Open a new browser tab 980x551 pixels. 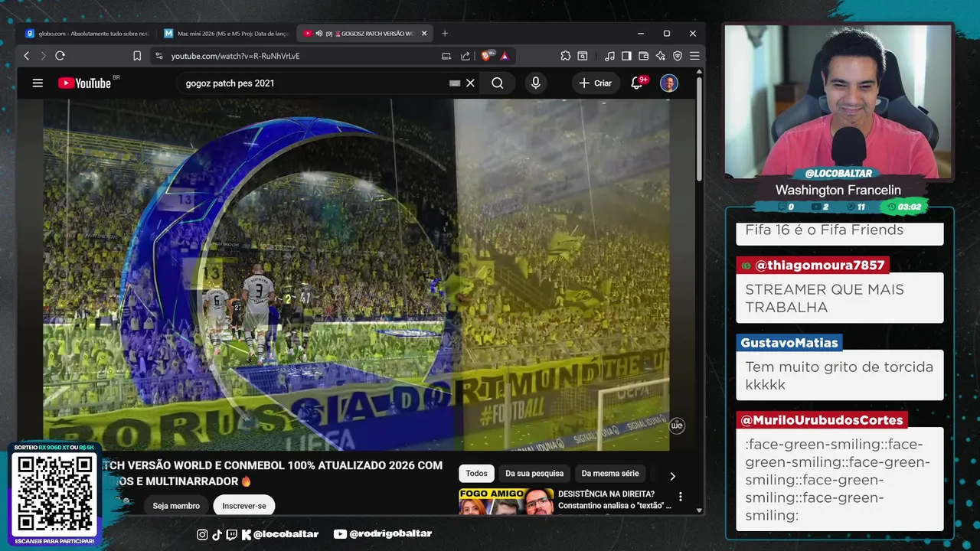[x=445, y=34]
